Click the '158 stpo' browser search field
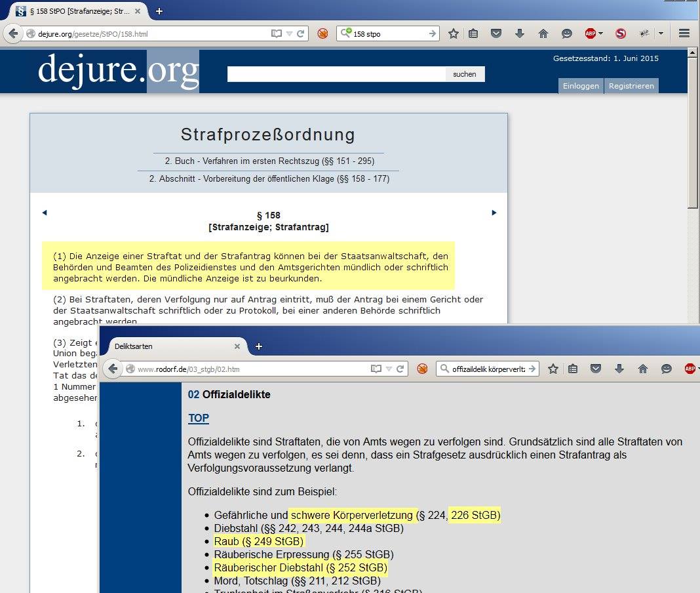Viewport: 700px width, 593px height. pos(389,34)
